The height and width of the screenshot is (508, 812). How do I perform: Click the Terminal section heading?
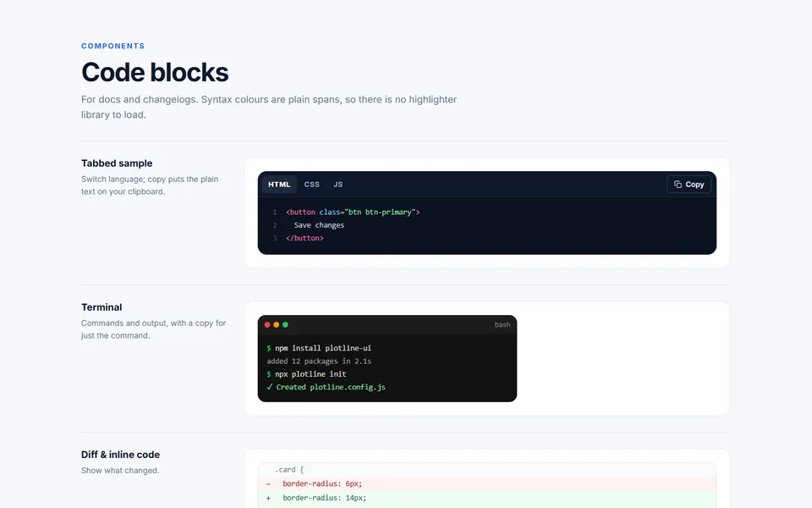pos(101,307)
